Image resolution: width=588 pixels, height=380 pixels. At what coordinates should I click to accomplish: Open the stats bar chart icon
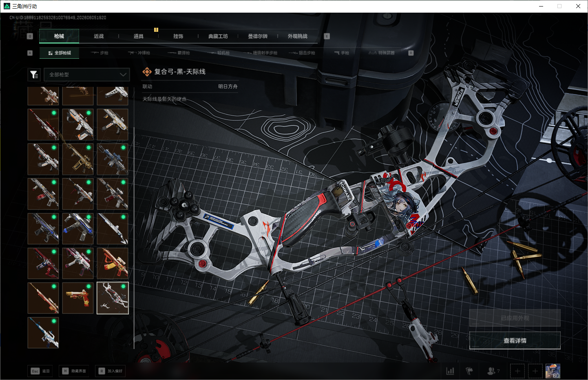tap(450, 371)
